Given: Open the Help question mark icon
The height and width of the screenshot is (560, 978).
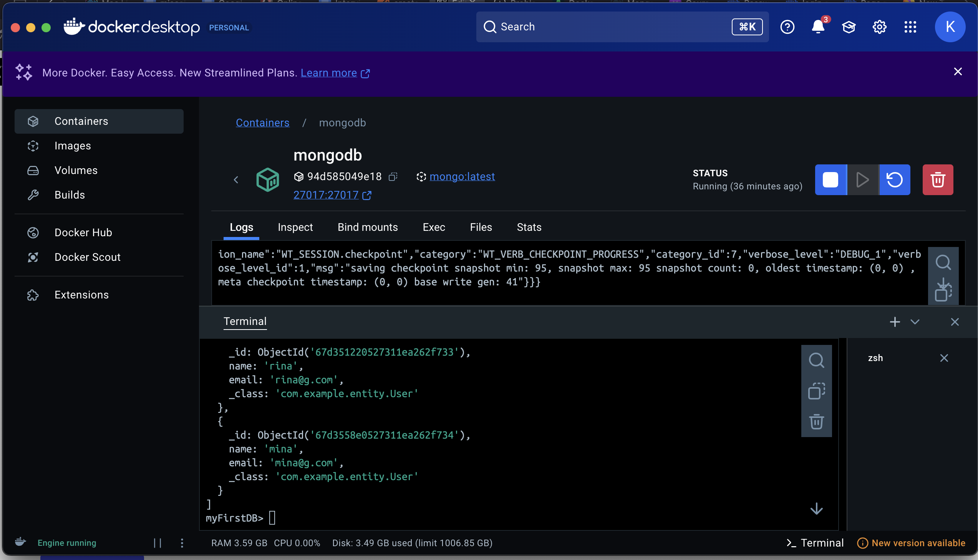Looking at the screenshot, I should 787,27.
